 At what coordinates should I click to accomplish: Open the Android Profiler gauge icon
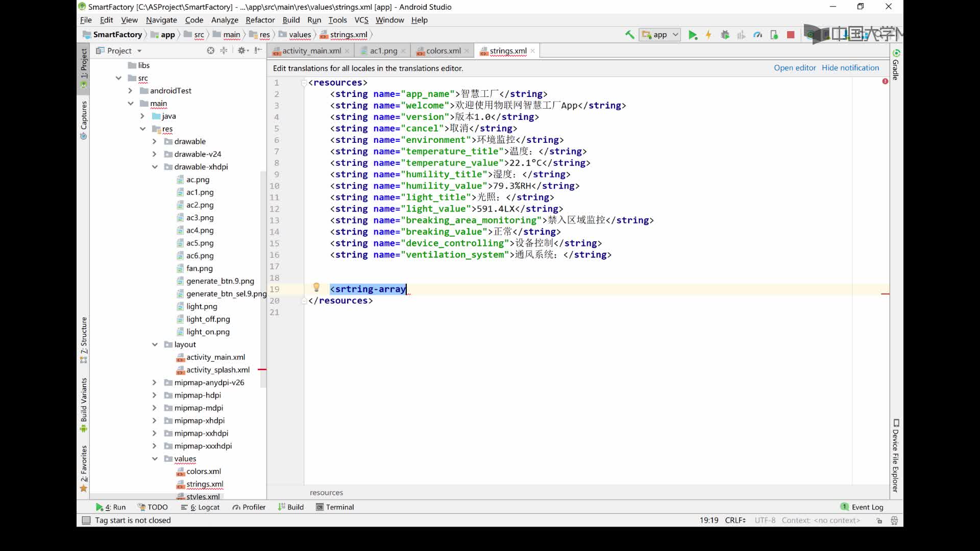tap(758, 35)
